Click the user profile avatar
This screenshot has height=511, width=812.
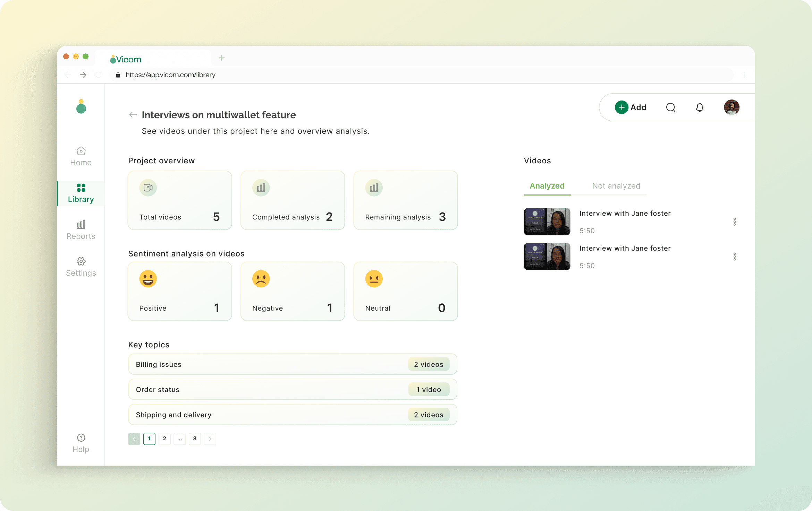[731, 107]
